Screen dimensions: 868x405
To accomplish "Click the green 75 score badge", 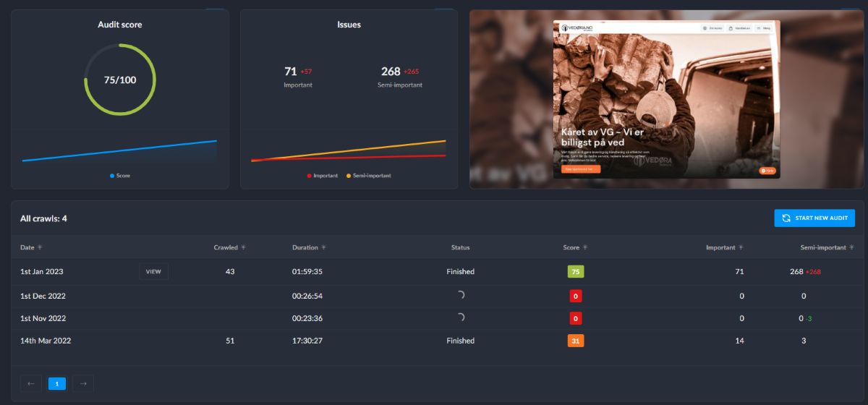I will tap(575, 272).
